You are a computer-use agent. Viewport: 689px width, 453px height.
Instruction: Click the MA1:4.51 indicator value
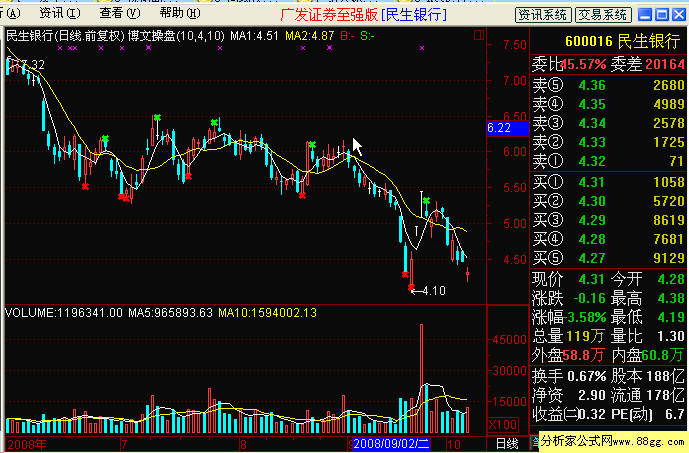pyautogui.click(x=254, y=36)
